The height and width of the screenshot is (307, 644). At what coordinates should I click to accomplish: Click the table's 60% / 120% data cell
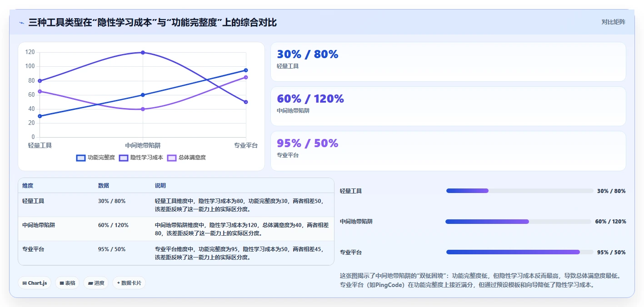point(113,225)
